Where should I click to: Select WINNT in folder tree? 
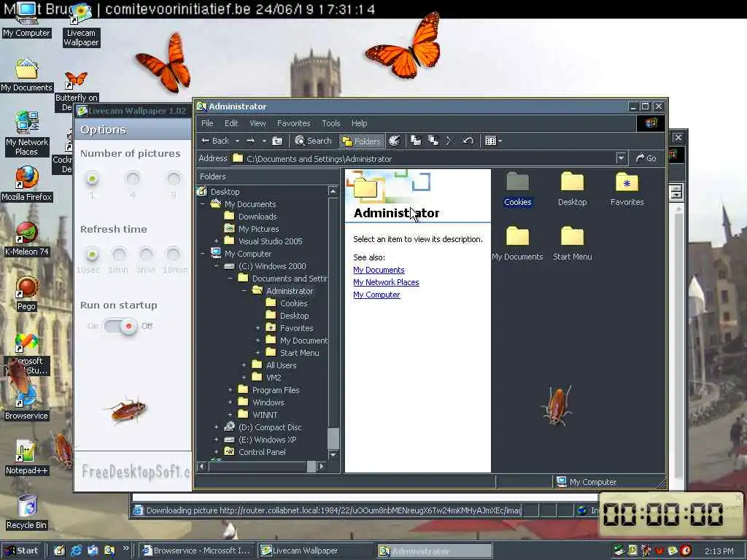(x=264, y=415)
